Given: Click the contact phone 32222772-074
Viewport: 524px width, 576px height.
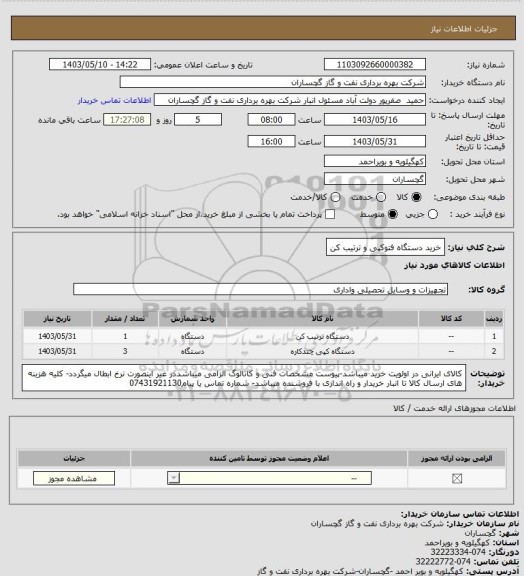Looking at the screenshot, I should (x=443, y=562).
